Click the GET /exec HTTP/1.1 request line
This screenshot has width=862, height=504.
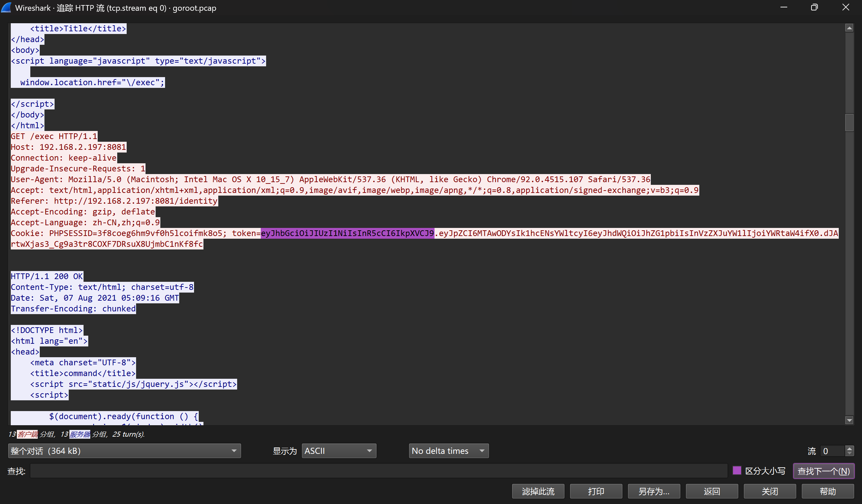coord(54,136)
